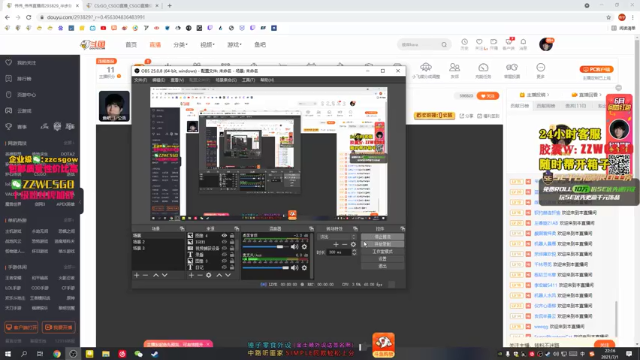The image size is (640, 360).
Task: Toggle lock of 视频捕获设备 source
Action: pyautogui.click(x=232, y=248)
